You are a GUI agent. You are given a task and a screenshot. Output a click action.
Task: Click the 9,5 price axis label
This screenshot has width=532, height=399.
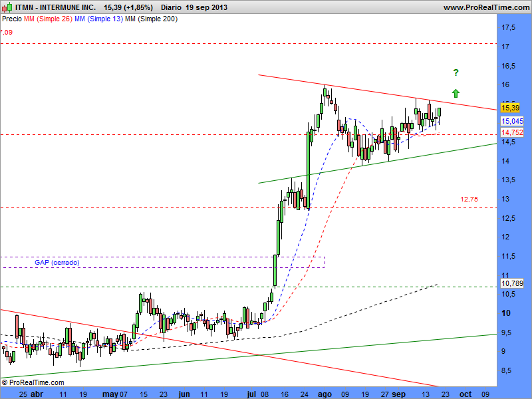click(x=506, y=333)
